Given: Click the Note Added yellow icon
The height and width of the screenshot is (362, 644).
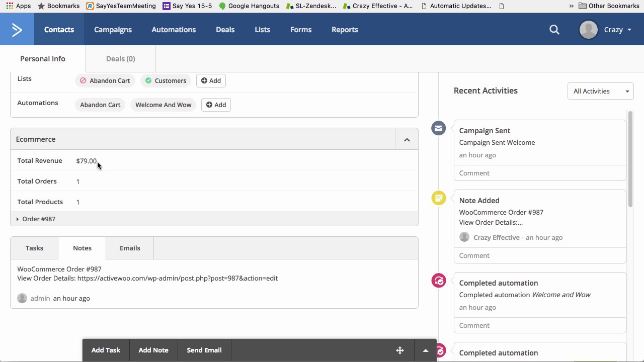Looking at the screenshot, I should [439, 198].
